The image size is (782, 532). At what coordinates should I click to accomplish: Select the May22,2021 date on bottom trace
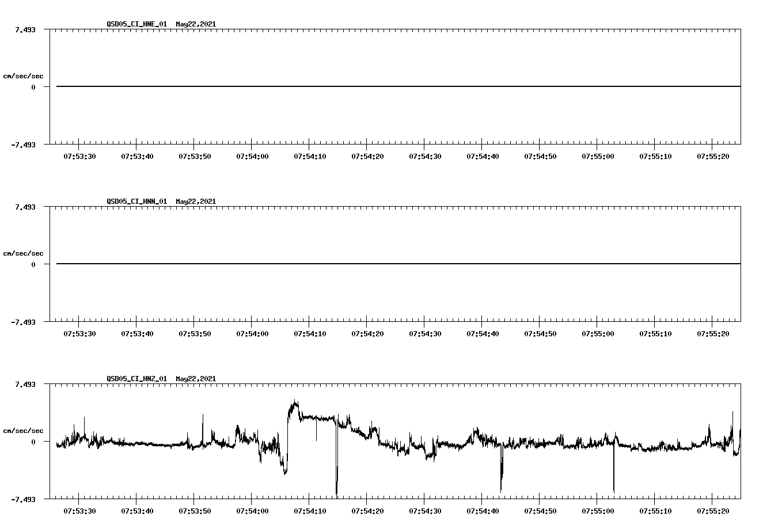pyautogui.click(x=195, y=379)
